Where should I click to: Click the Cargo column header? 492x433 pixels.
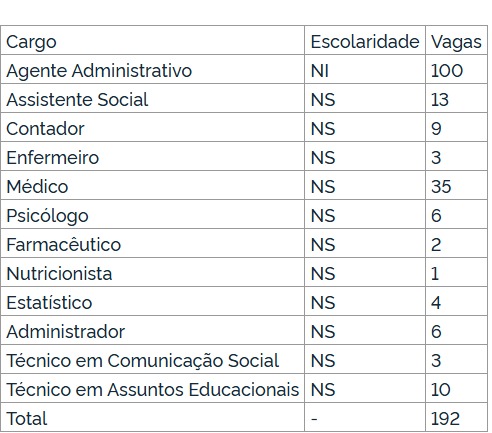(x=31, y=42)
